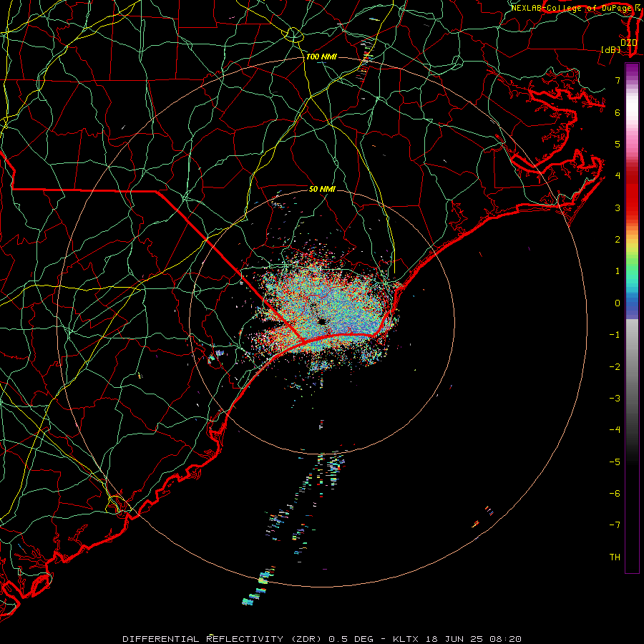Click the KLTX station identifier

(406, 639)
